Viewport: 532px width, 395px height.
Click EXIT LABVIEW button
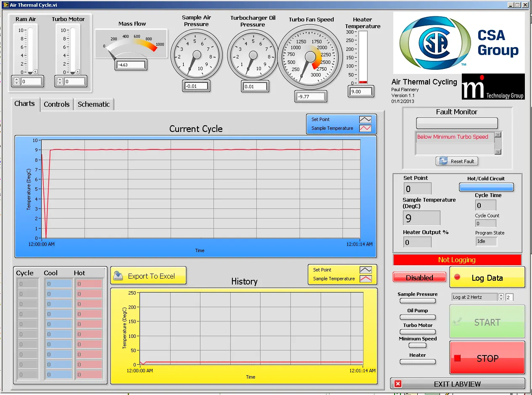pos(458,384)
